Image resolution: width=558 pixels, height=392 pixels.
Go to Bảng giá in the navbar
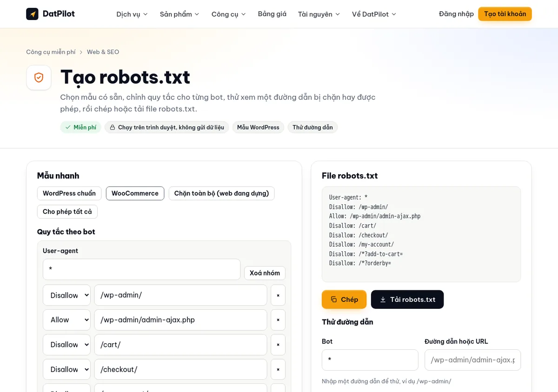click(x=272, y=14)
